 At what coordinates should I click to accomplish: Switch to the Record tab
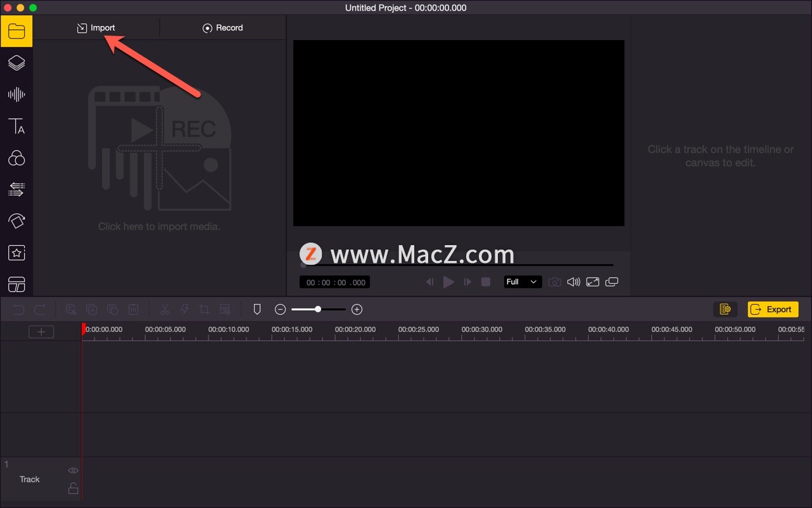[x=223, y=28]
